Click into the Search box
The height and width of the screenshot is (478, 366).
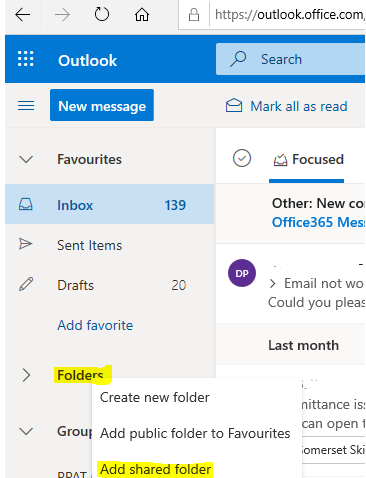coord(291,59)
